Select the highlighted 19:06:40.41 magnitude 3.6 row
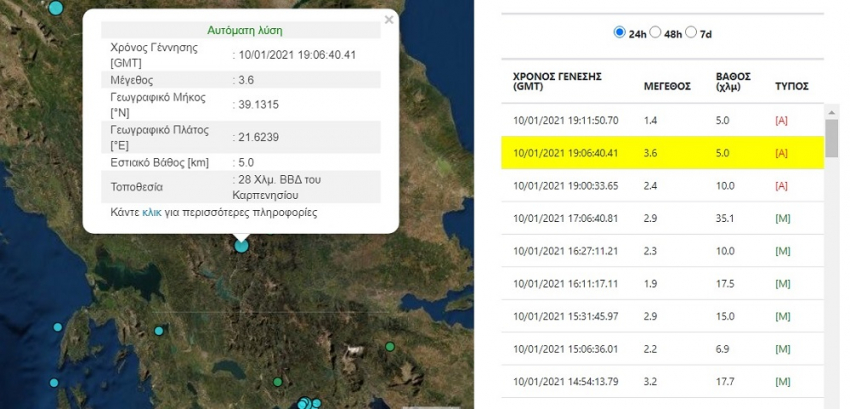 pos(660,153)
